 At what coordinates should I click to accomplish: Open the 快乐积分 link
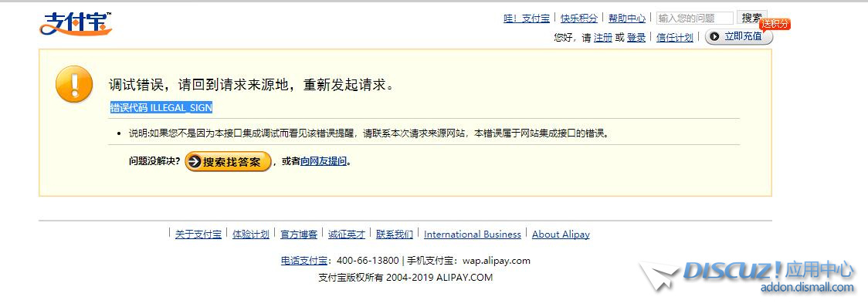coord(579,19)
